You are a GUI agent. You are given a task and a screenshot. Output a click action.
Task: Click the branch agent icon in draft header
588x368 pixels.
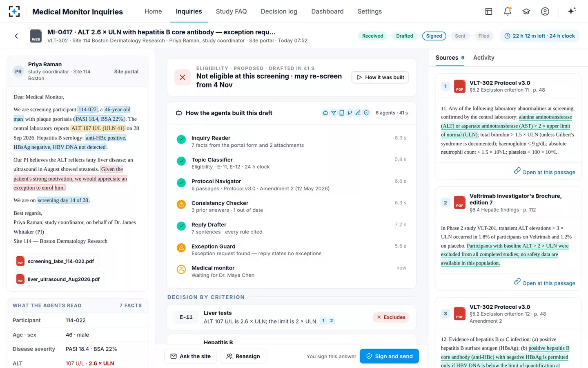350,113
